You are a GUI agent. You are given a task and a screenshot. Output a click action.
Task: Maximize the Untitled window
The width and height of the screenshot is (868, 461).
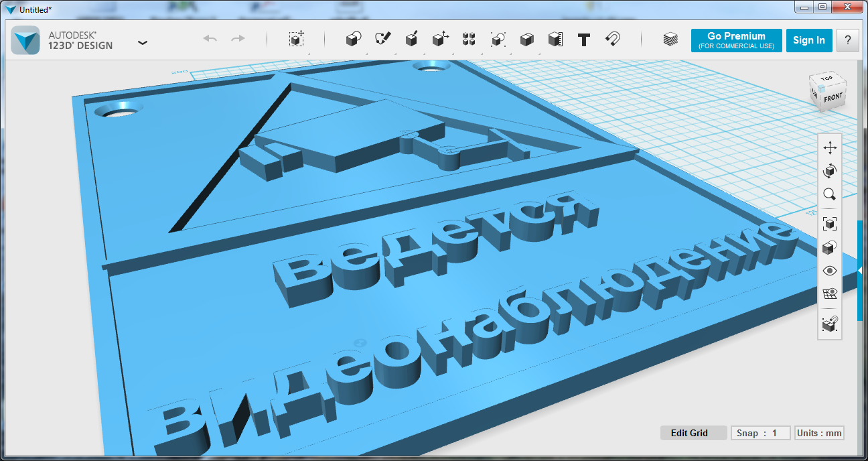[x=821, y=7]
